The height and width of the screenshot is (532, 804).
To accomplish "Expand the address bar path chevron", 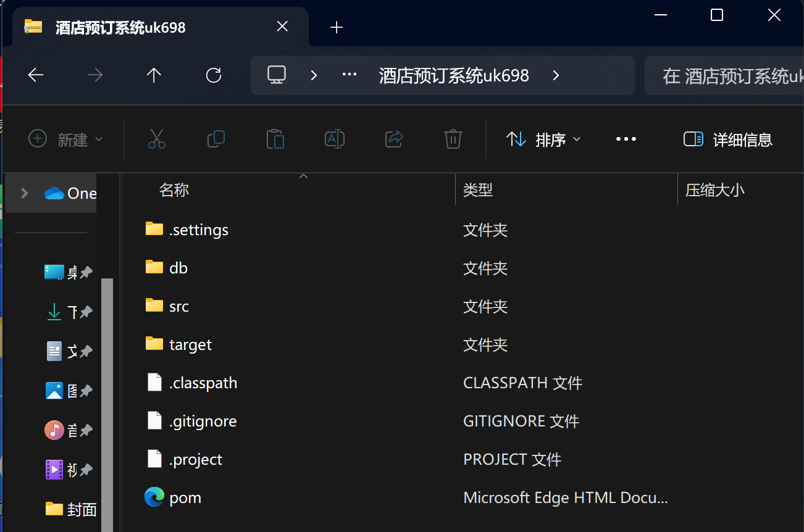I will 556,75.
